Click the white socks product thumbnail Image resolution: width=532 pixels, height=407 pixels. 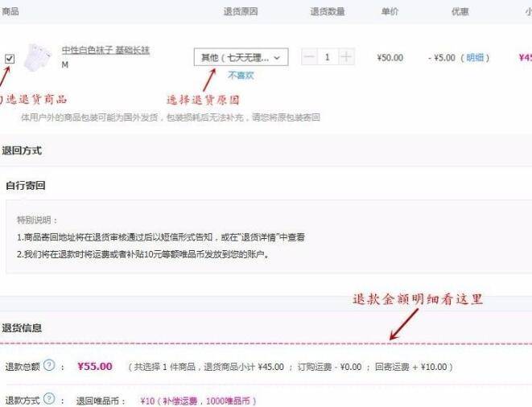38,57
